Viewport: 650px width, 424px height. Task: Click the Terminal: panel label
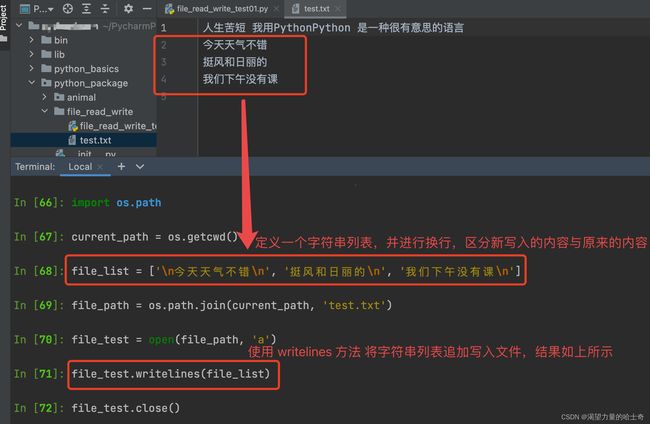click(x=35, y=167)
